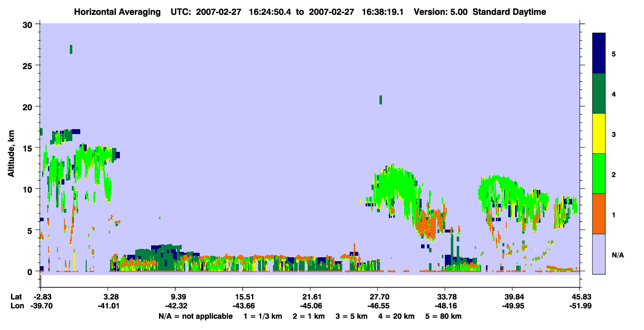Click the dark green level 4 colorbar segment

599,94
